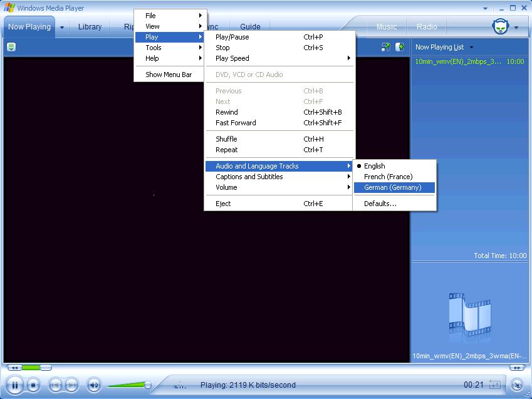The image size is (532, 399).
Task: Expand the Play Speed submenu
Action: coord(279,58)
